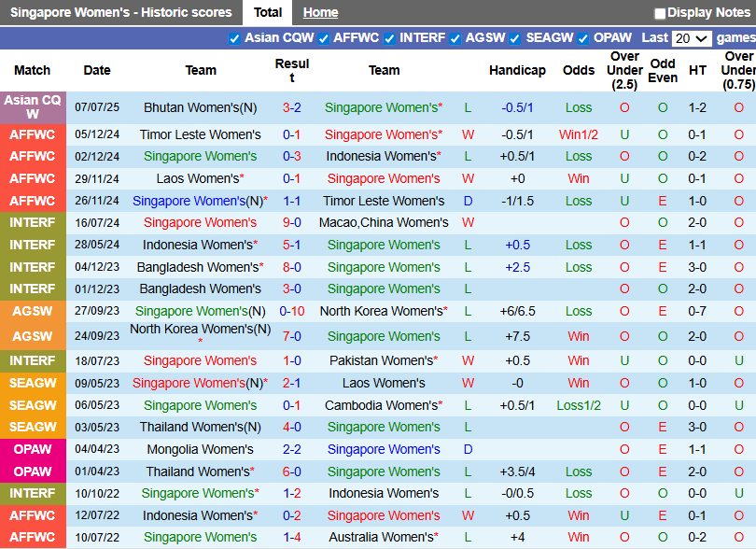Click handicap +3.5/4 value
The height and width of the screenshot is (549, 756).
click(517, 472)
